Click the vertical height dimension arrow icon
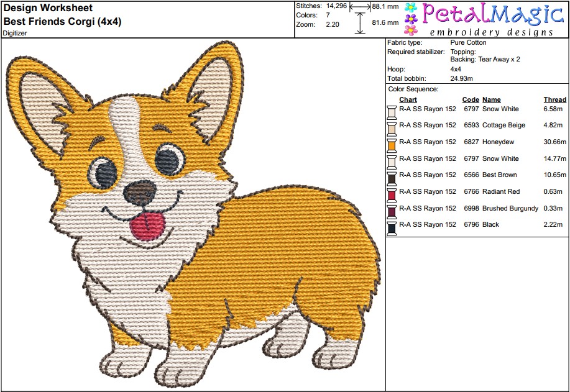This screenshot has height=392, width=570. click(360, 23)
